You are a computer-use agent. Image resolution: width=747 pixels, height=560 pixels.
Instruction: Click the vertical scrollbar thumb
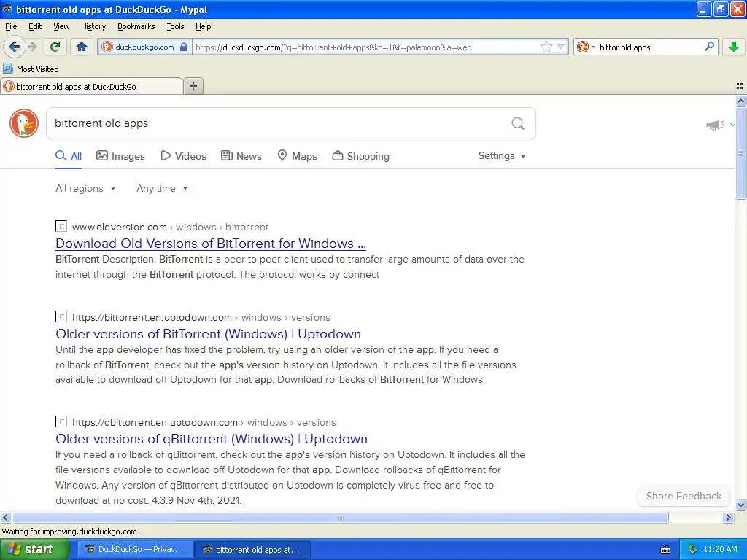coord(740,153)
